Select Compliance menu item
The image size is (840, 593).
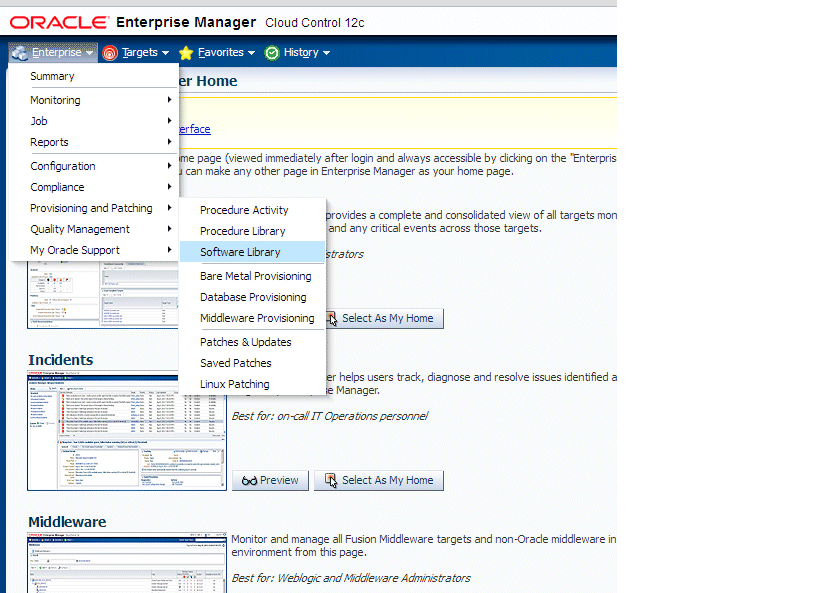93,187
